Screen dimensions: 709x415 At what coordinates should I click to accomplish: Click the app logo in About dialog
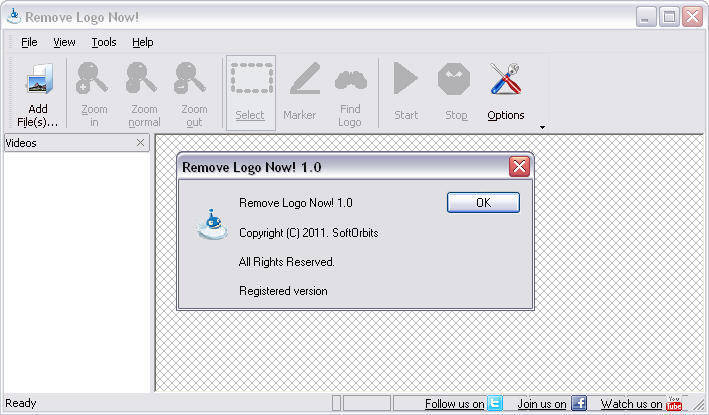coord(212,224)
